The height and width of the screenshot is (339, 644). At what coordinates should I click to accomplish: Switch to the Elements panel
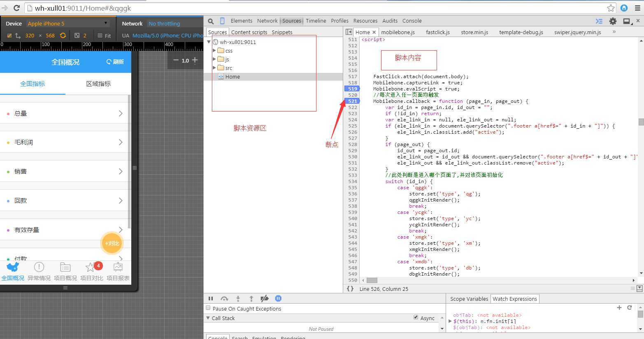242,21
